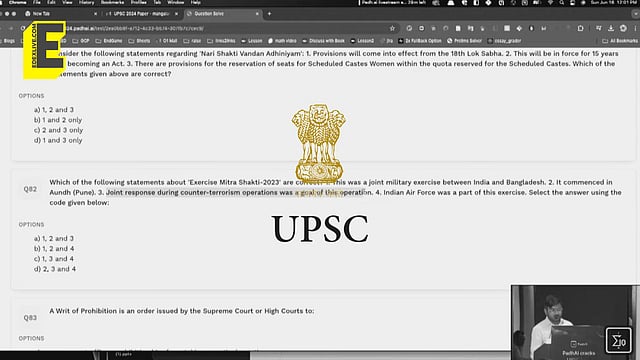
Task: Click option 'b) 1 and 2 only'
Action: tap(58, 120)
